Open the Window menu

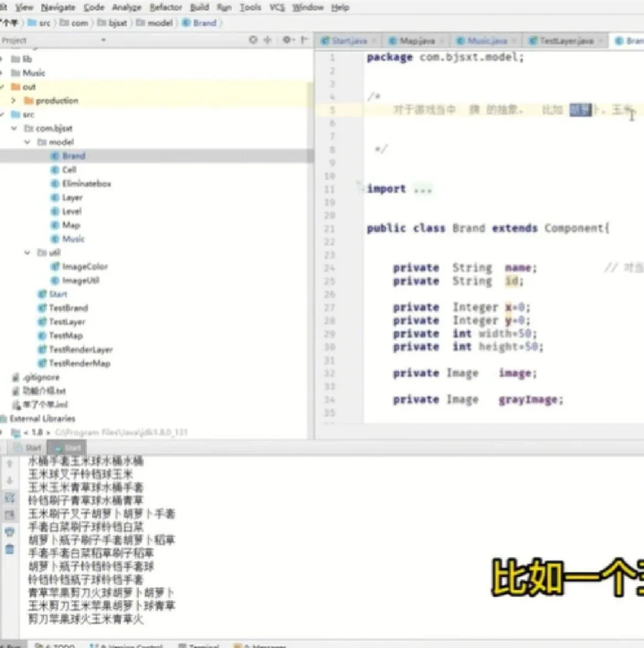(x=308, y=7)
